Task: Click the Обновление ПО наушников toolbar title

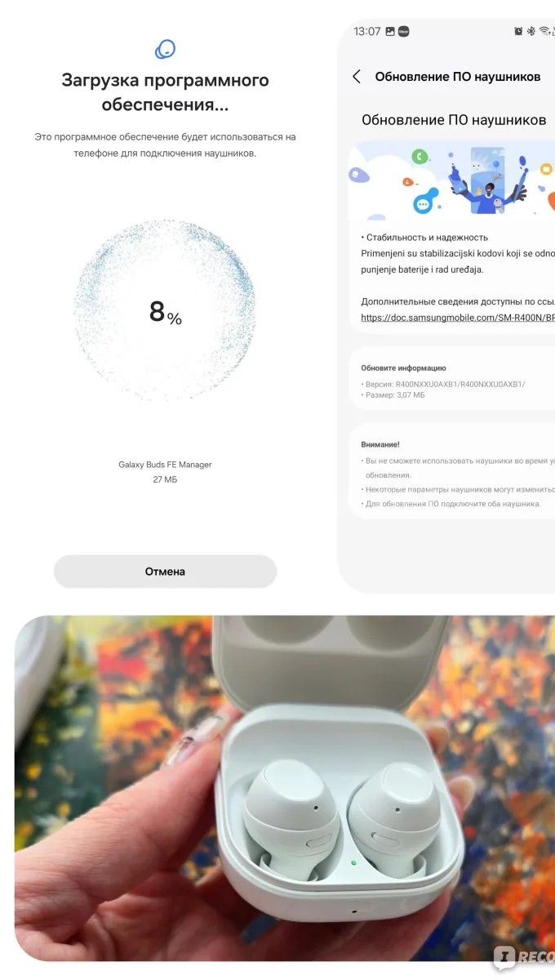Action: click(458, 76)
